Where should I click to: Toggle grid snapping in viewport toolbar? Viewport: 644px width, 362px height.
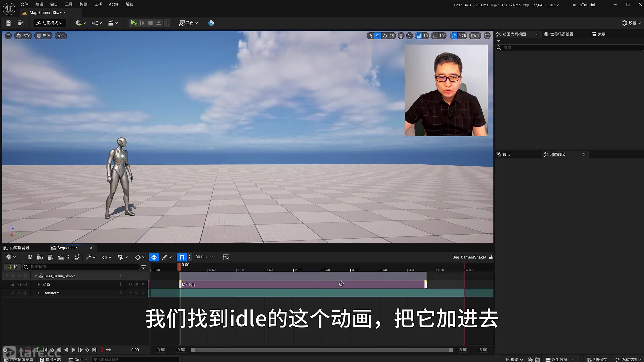(x=419, y=36)
